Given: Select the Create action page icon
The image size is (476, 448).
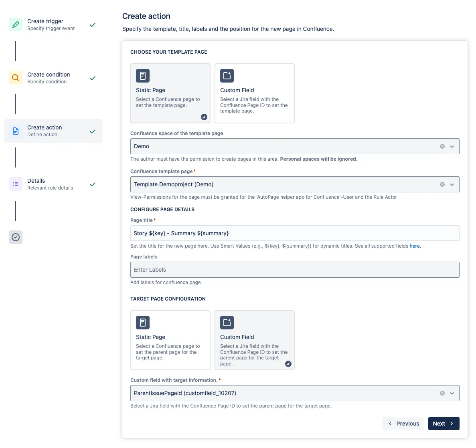Looking at the screenshot, I should (x=15, y=131).
